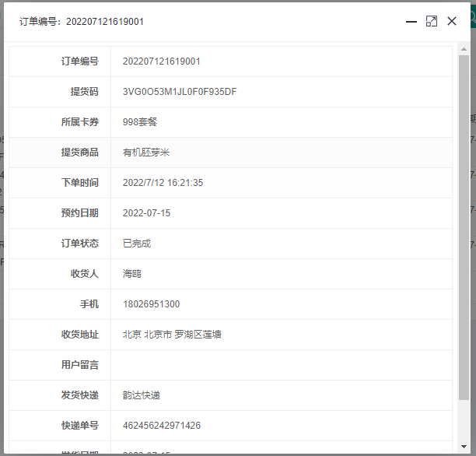Screen dimensions: 476x456
Task: Click the recipient name in the 收货人 row
Action: (131, 274)
